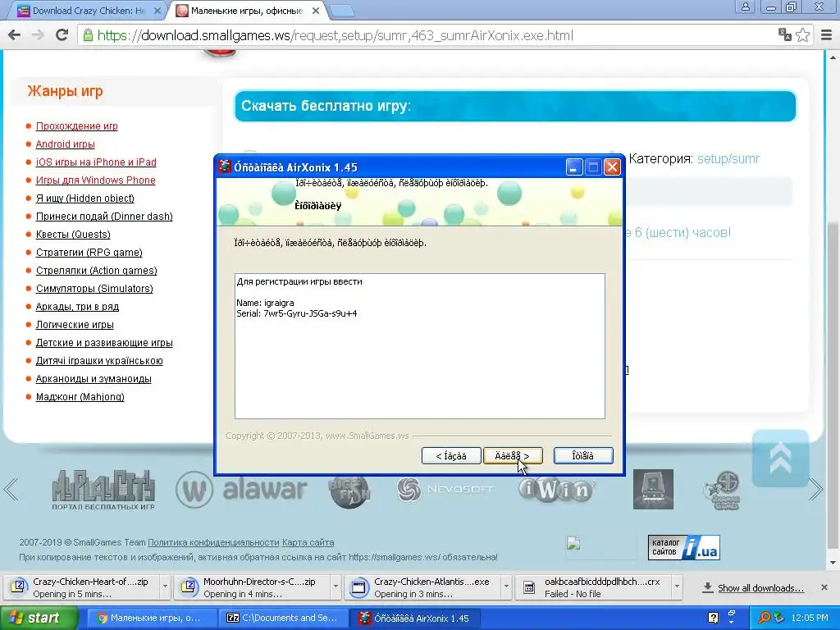840x630 pixels.
Task: Open Стрелялки (Action games) link
Action: pyautogui.click(x=97, y=271)
